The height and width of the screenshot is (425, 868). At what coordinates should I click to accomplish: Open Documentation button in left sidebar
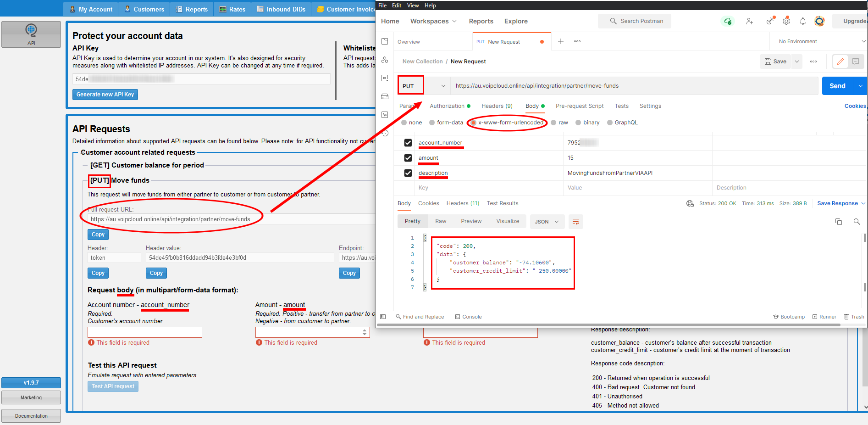[x=31, y=416]
